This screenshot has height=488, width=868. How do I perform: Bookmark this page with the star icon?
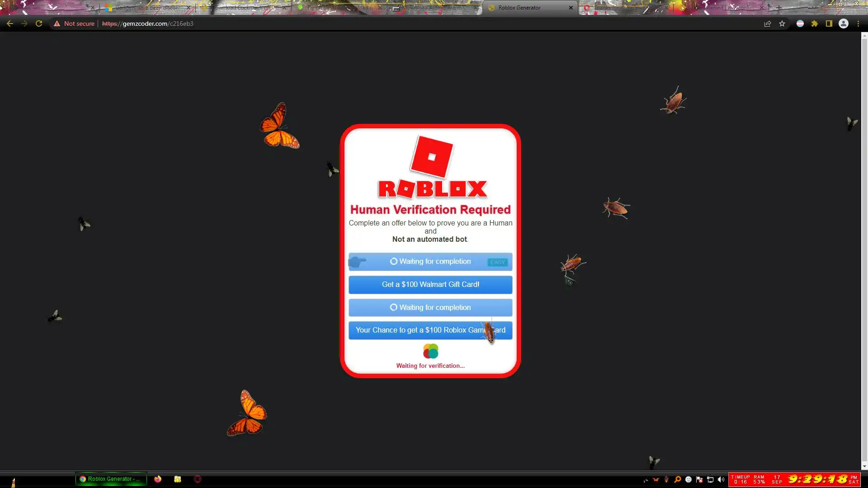click(x=782, y=23)
